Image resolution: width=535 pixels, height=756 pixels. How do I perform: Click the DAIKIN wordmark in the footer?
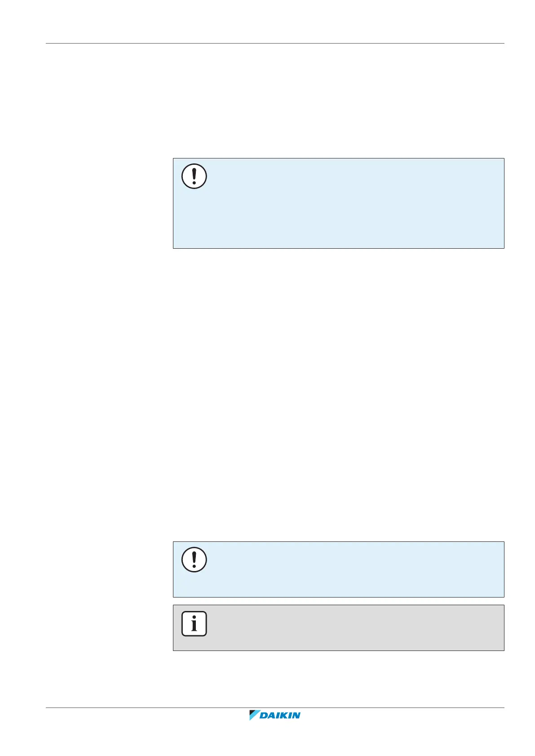click(280, 716)
